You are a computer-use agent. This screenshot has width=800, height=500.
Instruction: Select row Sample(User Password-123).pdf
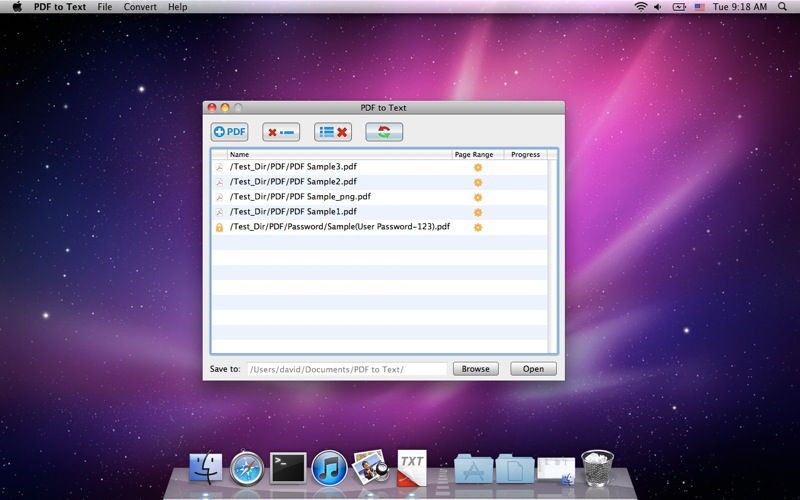(x=380, y=227)
